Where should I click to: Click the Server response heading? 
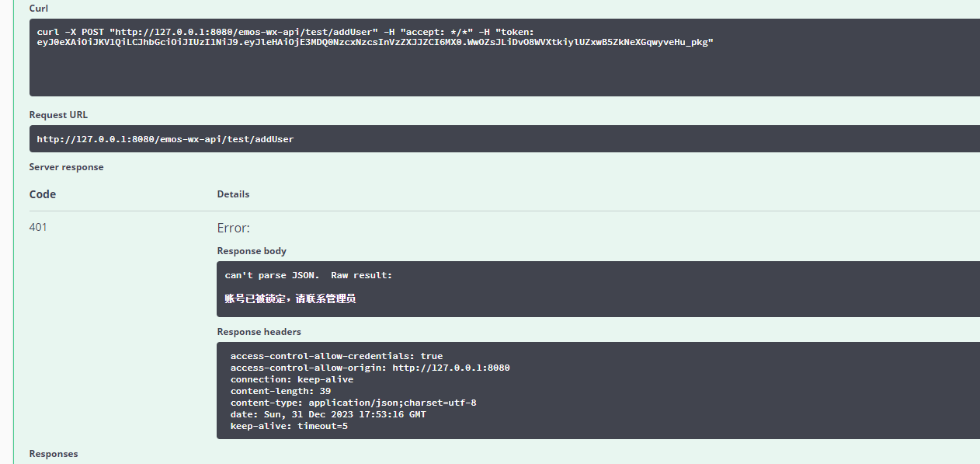66,167
